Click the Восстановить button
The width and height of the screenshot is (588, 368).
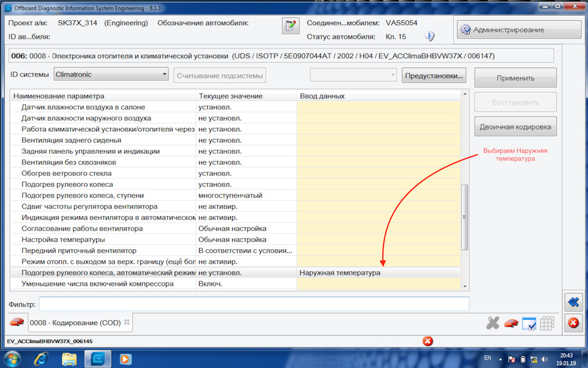(515, 102)
